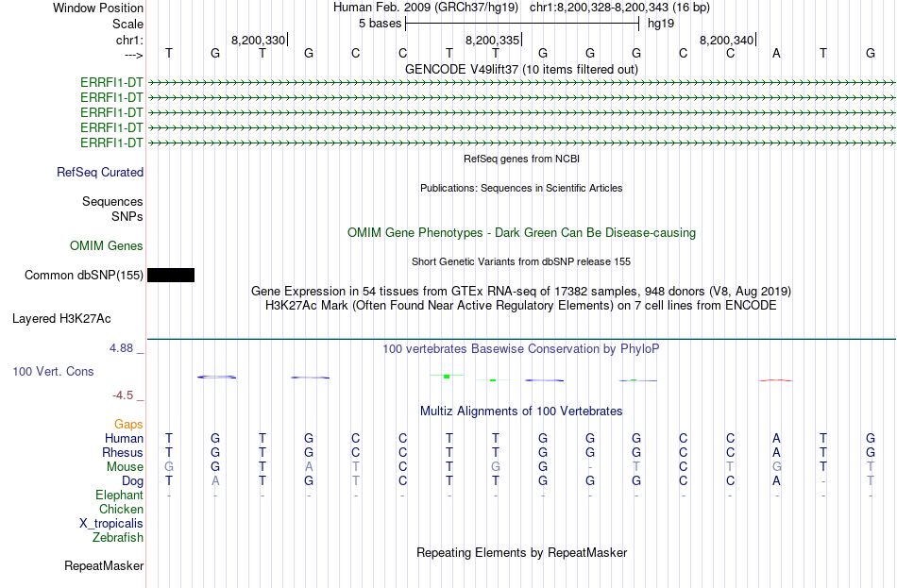The image size is (897, 588).
Task: Open the 100 Vert. Cons track label
Action: click(x=53, y=371)
